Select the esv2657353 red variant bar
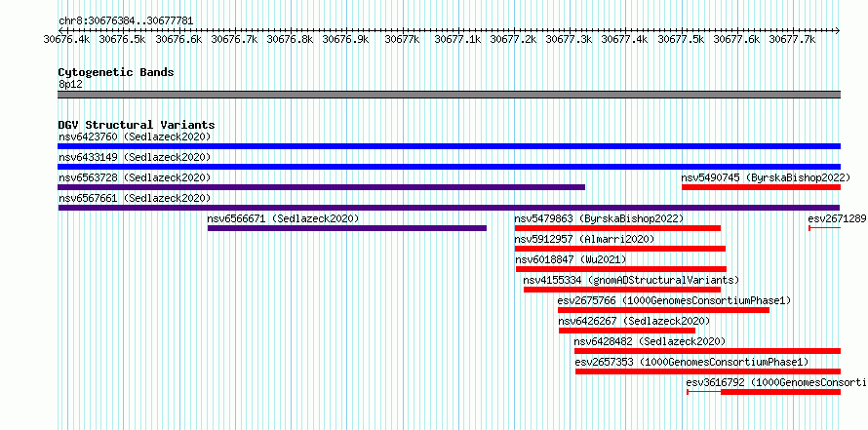 [x=708, y=371]
